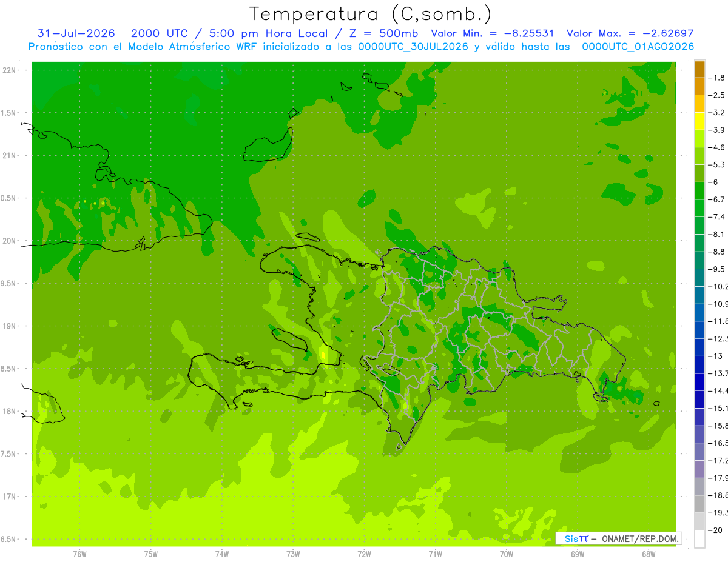The image size is (728, 562).
Task: Click the "-8.1" color scale value
Action: click(717, 234)
